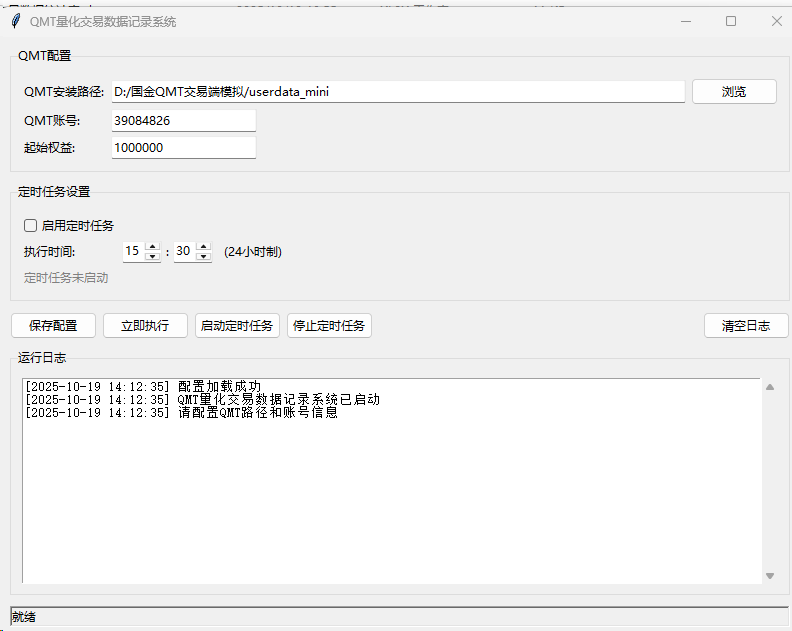Focus the QMT账号 field showing 39084826

[x=184, y=121]
